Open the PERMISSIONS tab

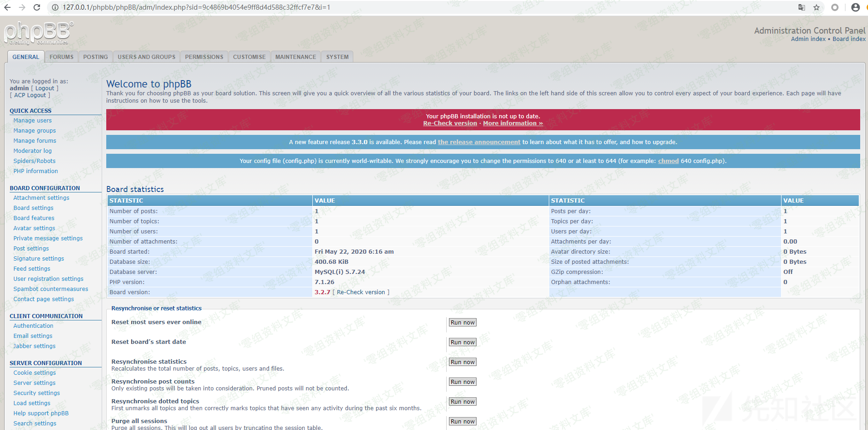(x=204, y=57)
